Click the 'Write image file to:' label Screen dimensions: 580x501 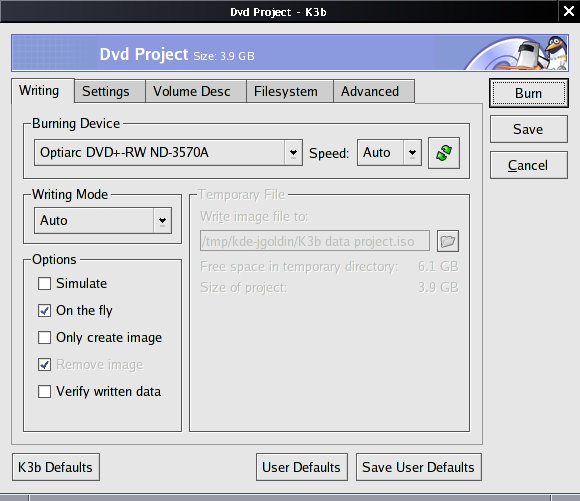pos(254,216)
